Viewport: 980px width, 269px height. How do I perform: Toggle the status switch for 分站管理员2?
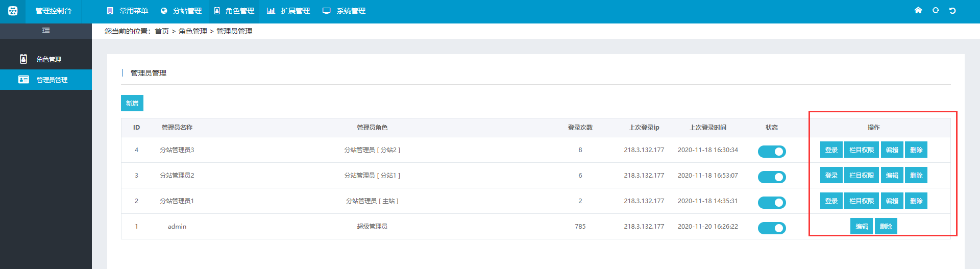coord(772,177)
